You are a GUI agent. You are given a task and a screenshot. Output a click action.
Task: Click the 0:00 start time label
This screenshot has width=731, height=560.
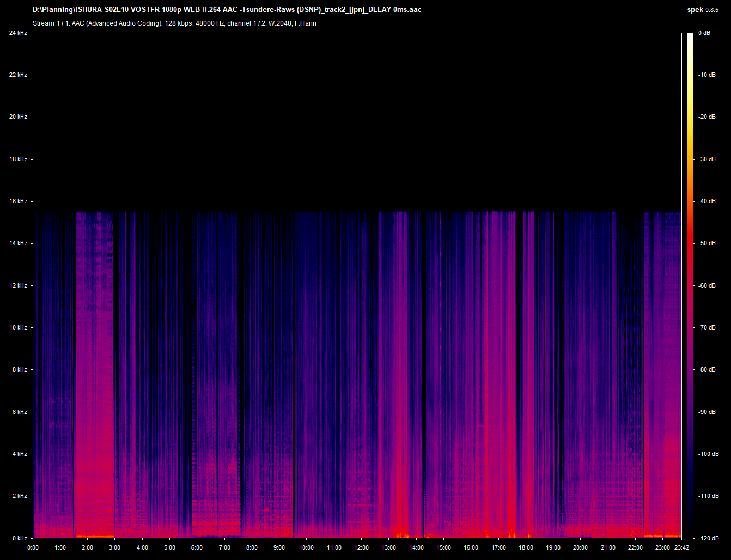pyautogui.click(x=33, y=547)
